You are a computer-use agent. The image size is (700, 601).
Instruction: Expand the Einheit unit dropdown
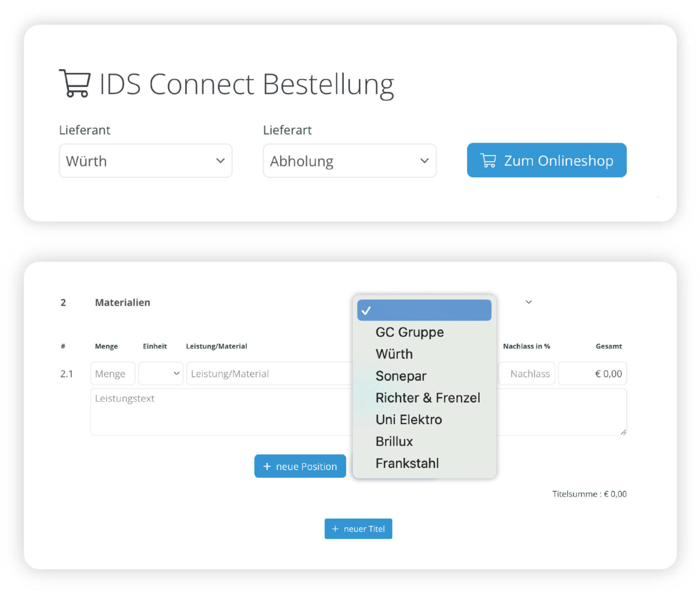(160, 373)
